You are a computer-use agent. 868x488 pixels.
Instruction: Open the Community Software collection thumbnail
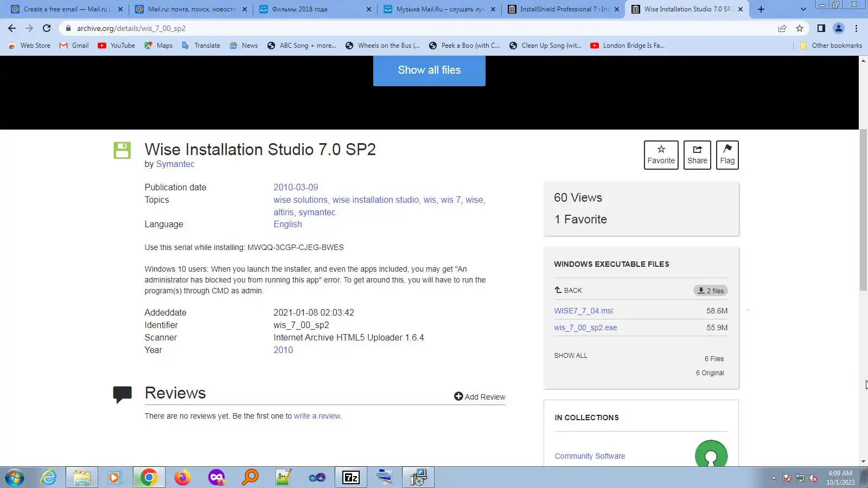[711, 454]
